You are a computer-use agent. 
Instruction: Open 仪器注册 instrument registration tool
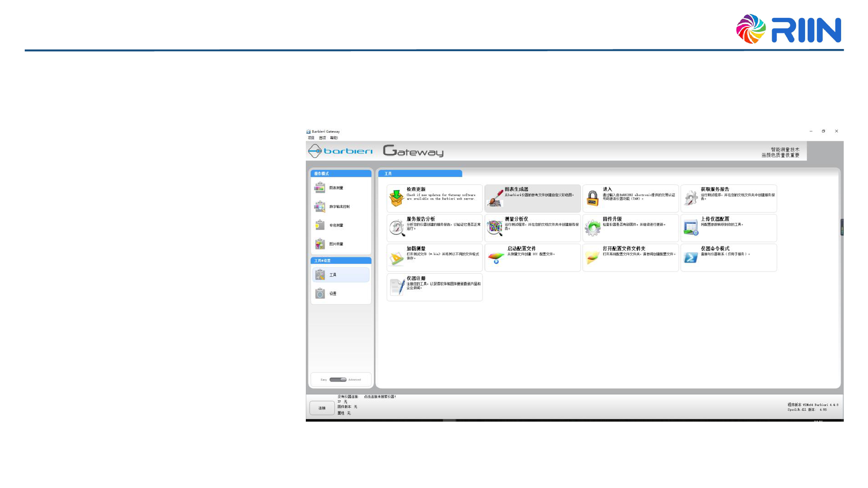click(x=396, y=287)
